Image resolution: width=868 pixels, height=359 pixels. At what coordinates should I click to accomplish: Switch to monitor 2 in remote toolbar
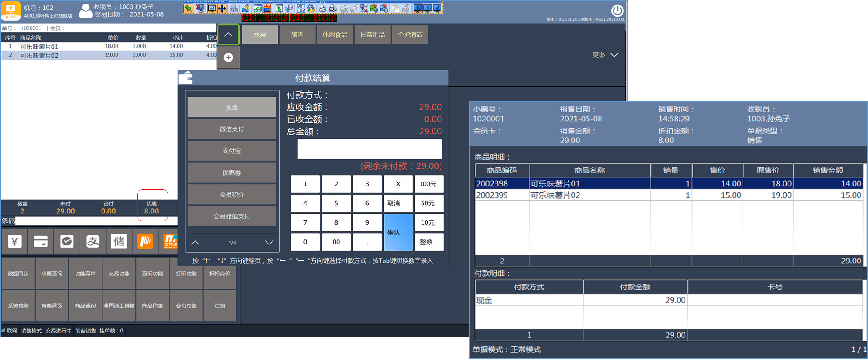(x=427, y=9)
